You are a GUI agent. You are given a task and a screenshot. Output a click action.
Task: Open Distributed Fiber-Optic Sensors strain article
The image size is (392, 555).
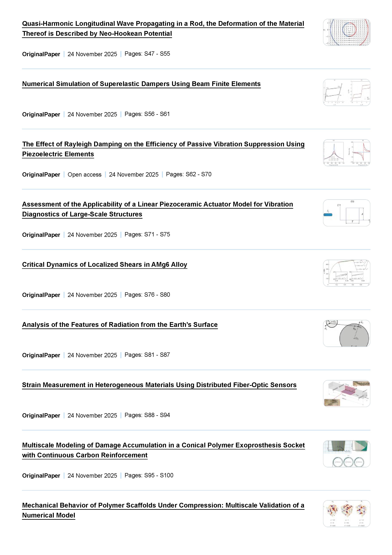click(159, 385)
